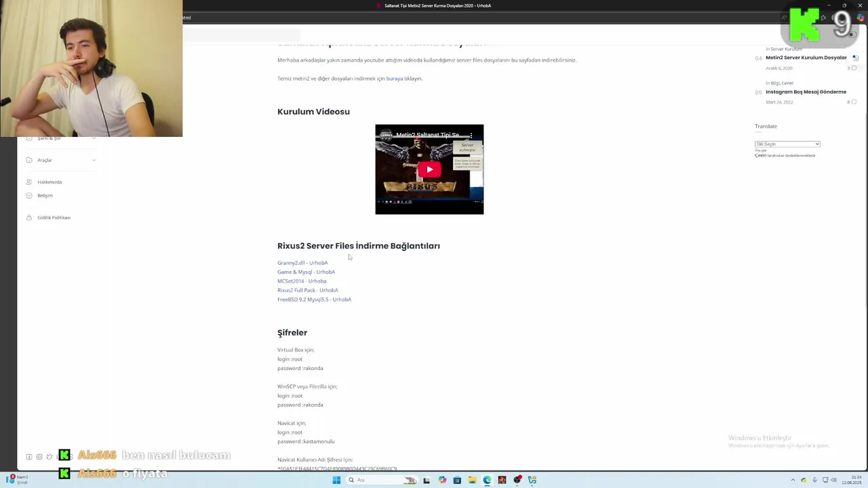Expand the Şarkı & Şiir sidebar chevron
Image resolution: width=868 pixels, height=488 pixels.
[94, 138]
